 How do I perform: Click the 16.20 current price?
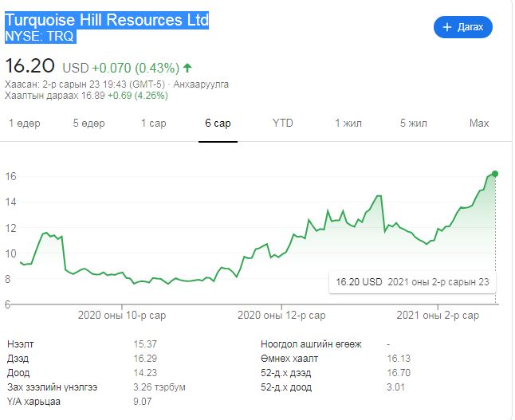point(29,65)
